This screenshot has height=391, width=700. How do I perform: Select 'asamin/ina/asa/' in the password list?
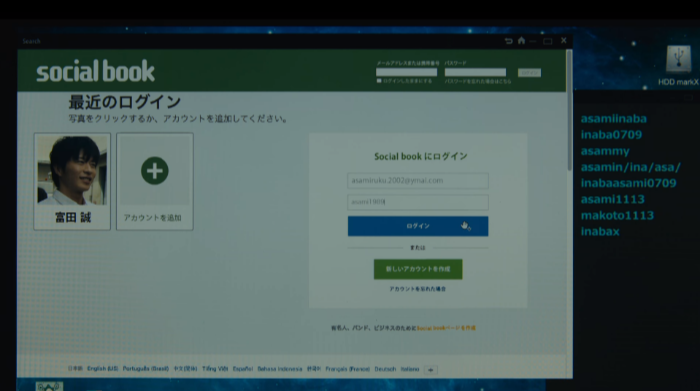pos(630,167)
